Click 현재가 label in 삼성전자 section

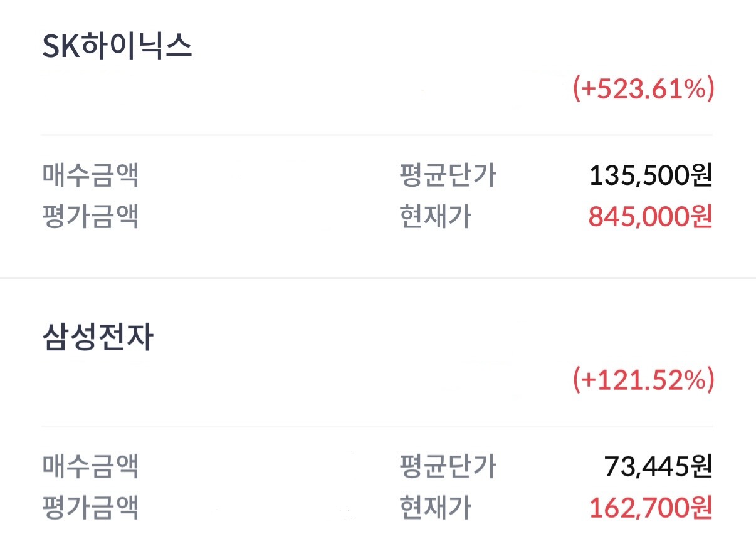pos(435,508)
